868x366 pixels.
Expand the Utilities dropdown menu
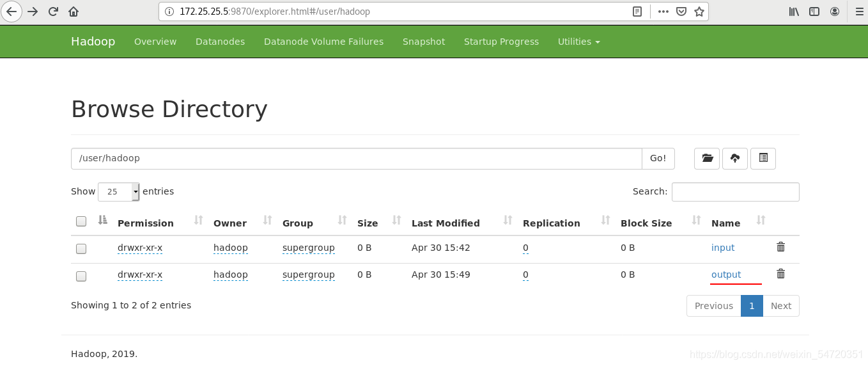tap(579, 42)
